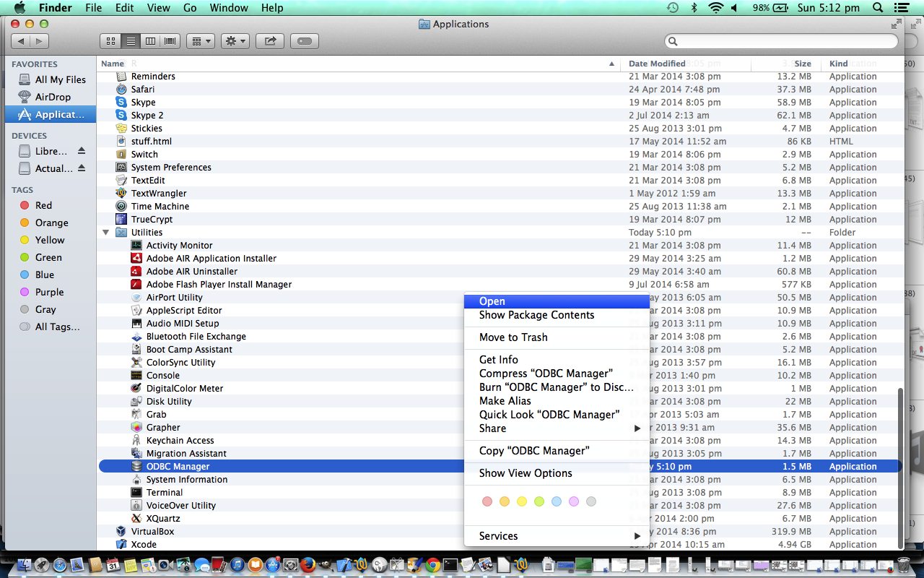Click the Xcode app icon

(121, 544)
